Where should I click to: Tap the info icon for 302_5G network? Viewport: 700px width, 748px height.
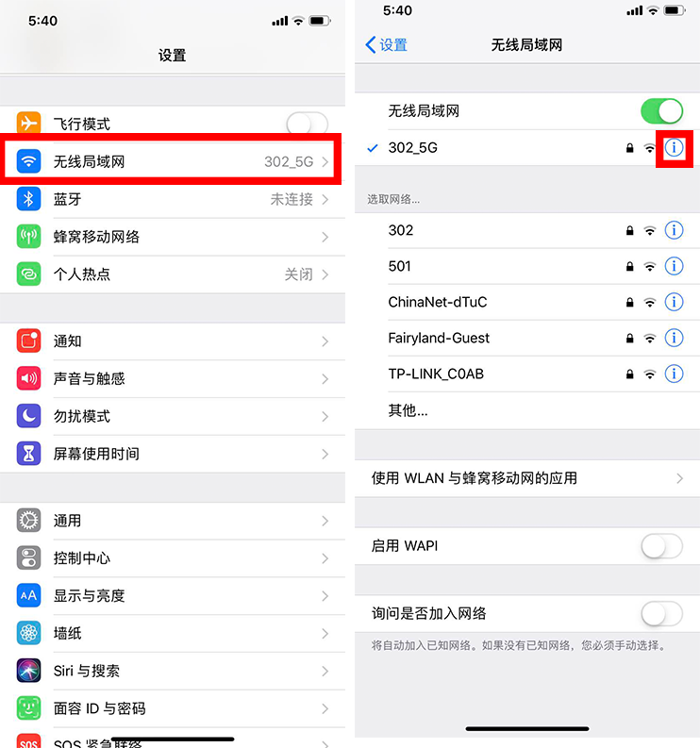pos(674,148)
